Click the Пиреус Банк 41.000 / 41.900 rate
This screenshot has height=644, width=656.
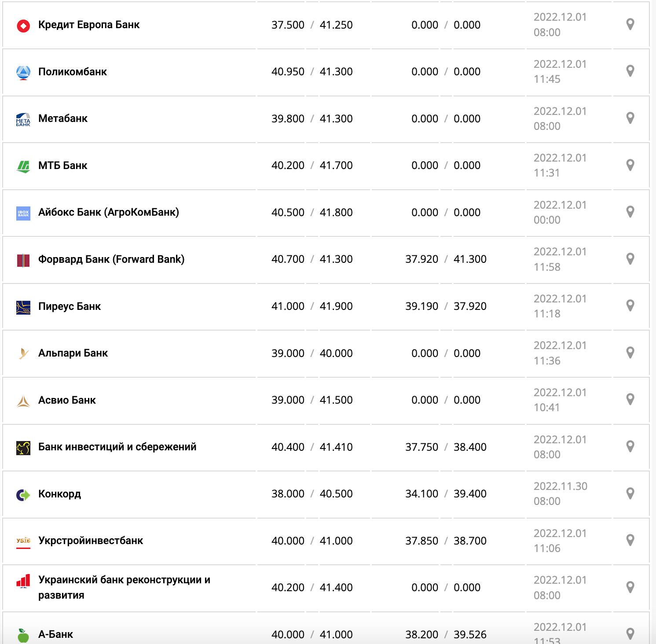312,306
